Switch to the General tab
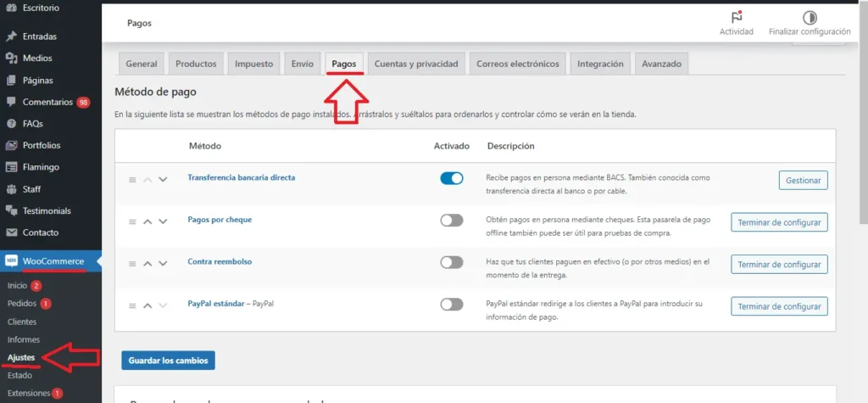This screenshot has width=868, height=403. [142, 64]
